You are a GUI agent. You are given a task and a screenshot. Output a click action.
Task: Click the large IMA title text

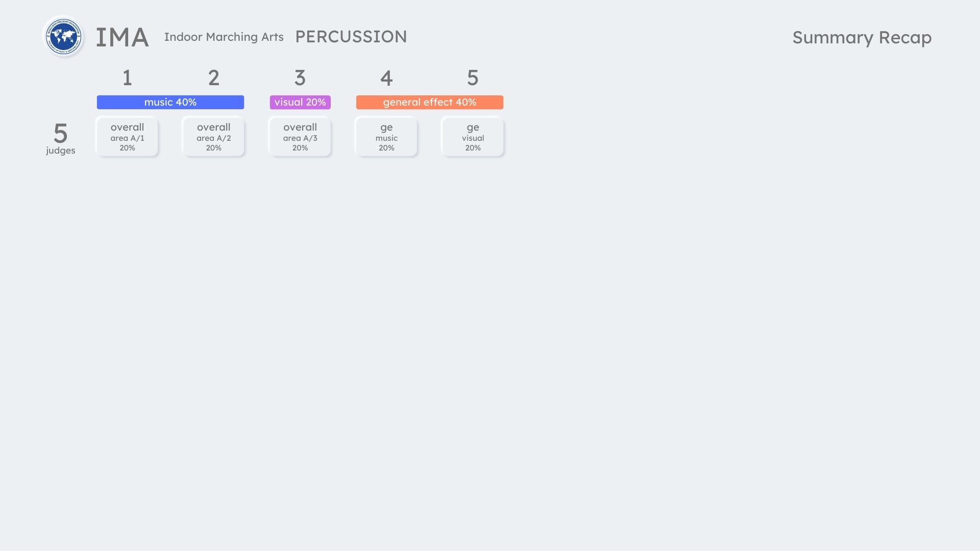(x=122, y=38)
